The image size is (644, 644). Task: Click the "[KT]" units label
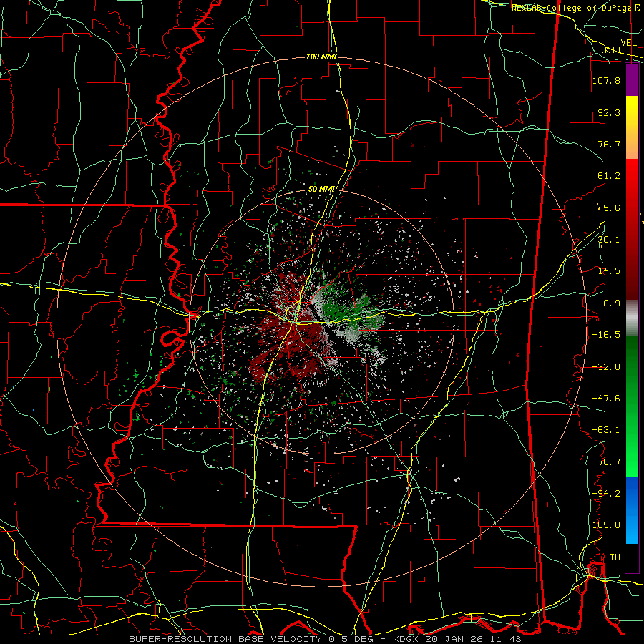coord(611,49)
